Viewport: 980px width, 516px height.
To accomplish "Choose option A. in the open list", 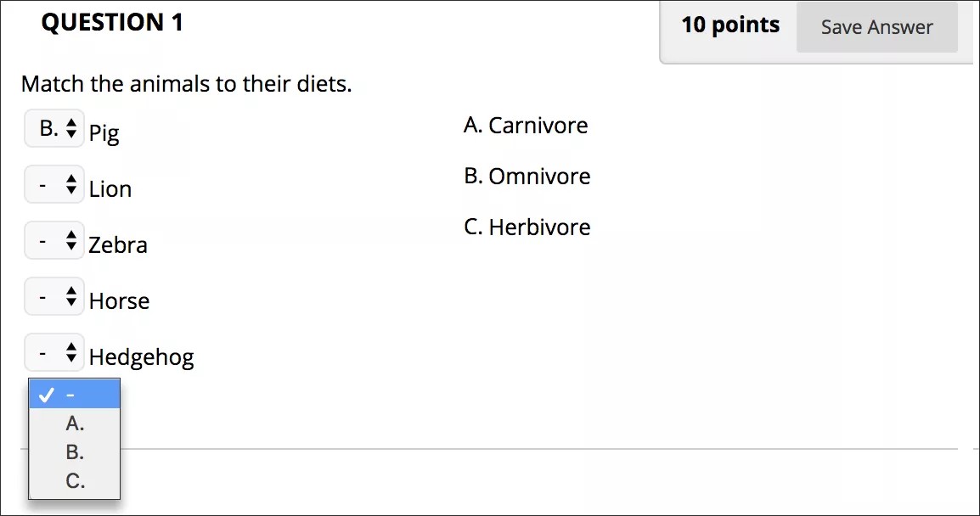I will pyautogui.click(x=75, y=423).
